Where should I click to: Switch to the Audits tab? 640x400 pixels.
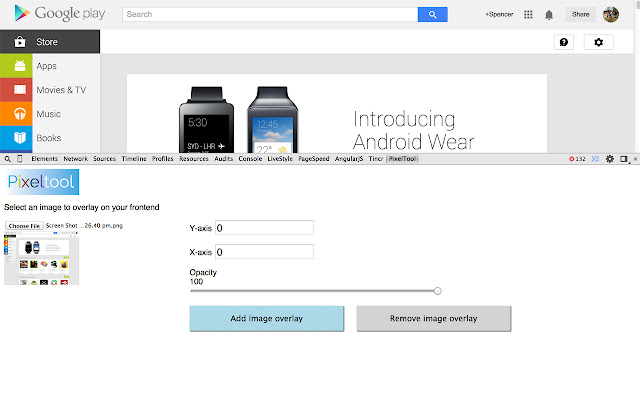(224, 159)
